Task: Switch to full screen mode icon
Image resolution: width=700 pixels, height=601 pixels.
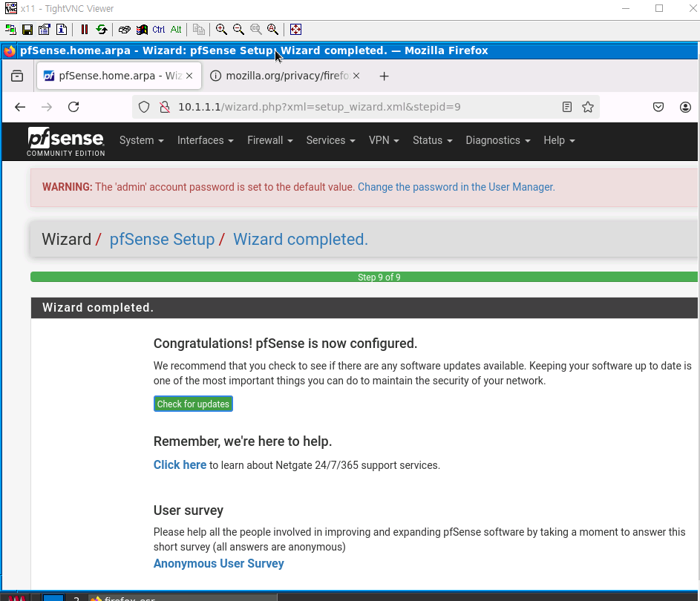Action: (295, 30)
